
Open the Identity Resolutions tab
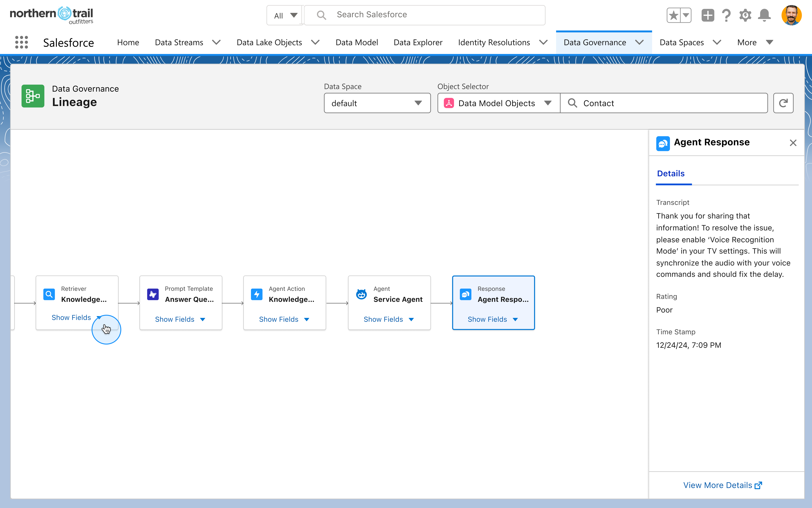tap(494, 42)
